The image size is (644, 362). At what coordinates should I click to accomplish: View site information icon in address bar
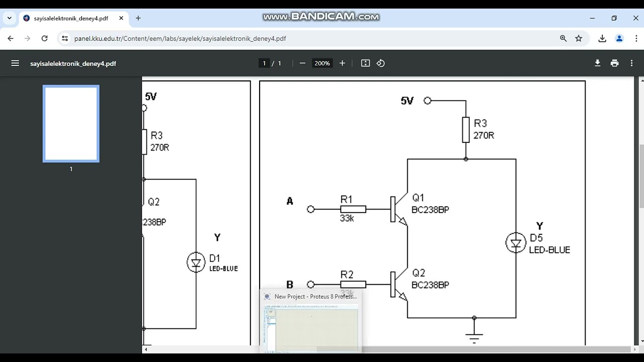coord(64,38)
